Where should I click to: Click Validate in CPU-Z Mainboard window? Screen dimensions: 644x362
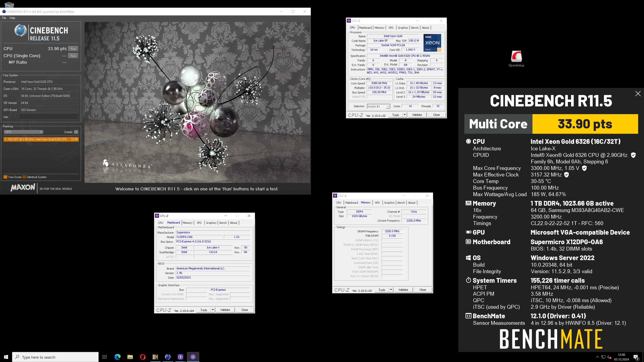coord(225,310)
